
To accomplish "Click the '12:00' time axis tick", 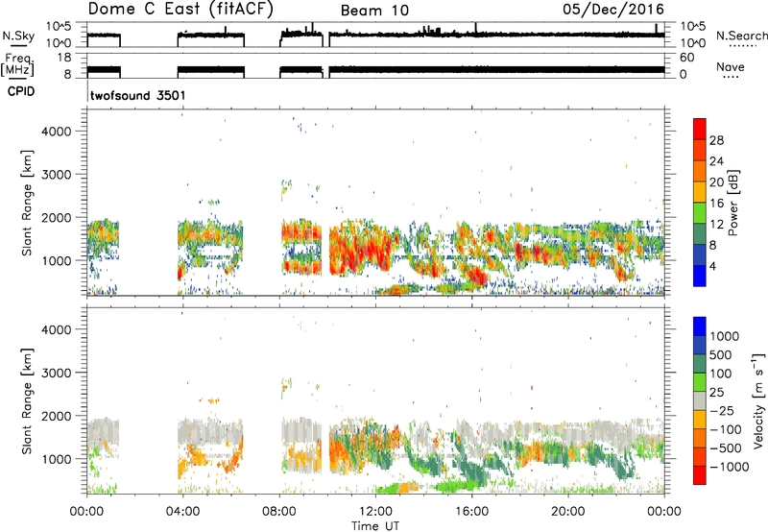I will (x=375, y=512).
